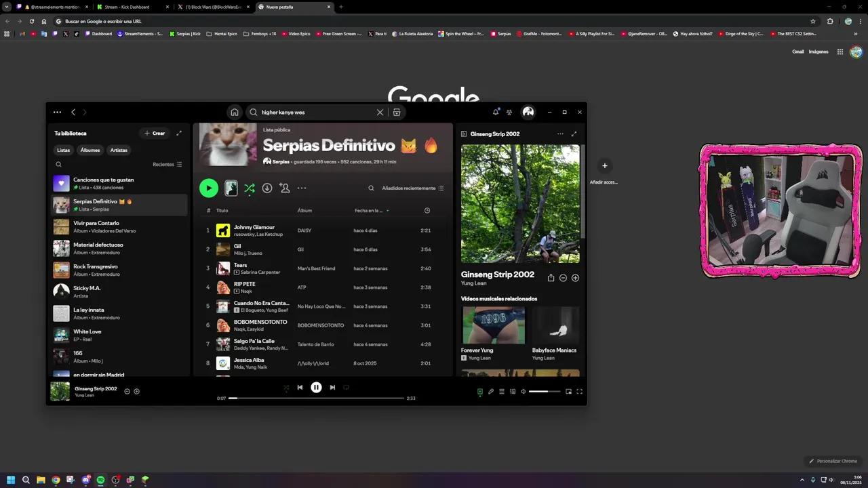The height and width of the screenshot is (488, 868).
Task: Sort tracks by the duration clock header
Action: tap(427, 211)
